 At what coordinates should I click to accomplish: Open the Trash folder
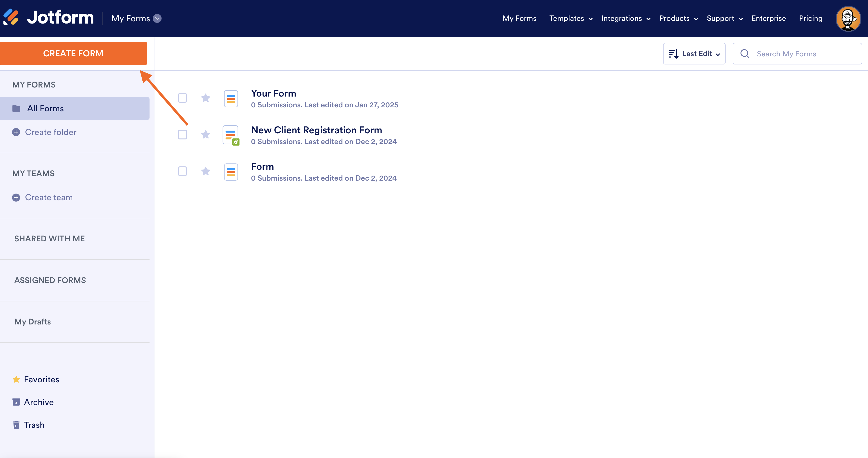pyautogui.click(x=34, y=425)
